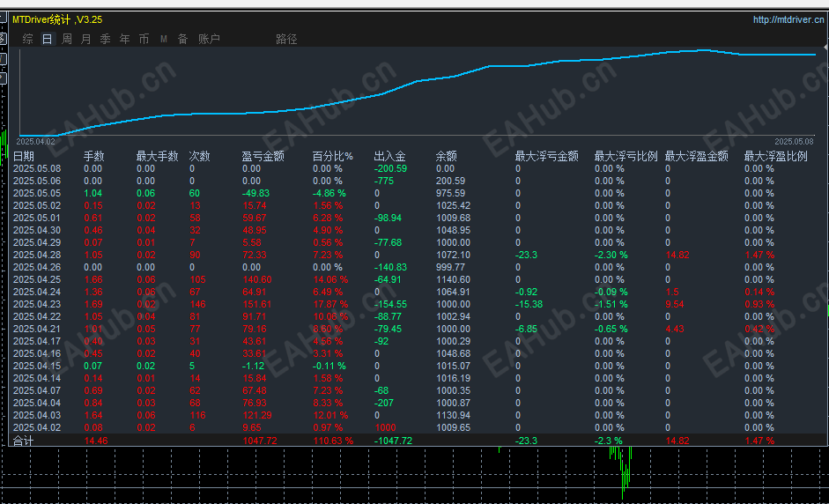
Task: Click the 146 trade count value
Action: (197, 304)
